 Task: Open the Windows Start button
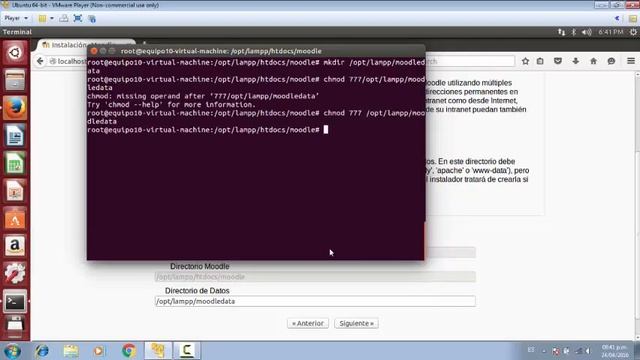(12, 351)
